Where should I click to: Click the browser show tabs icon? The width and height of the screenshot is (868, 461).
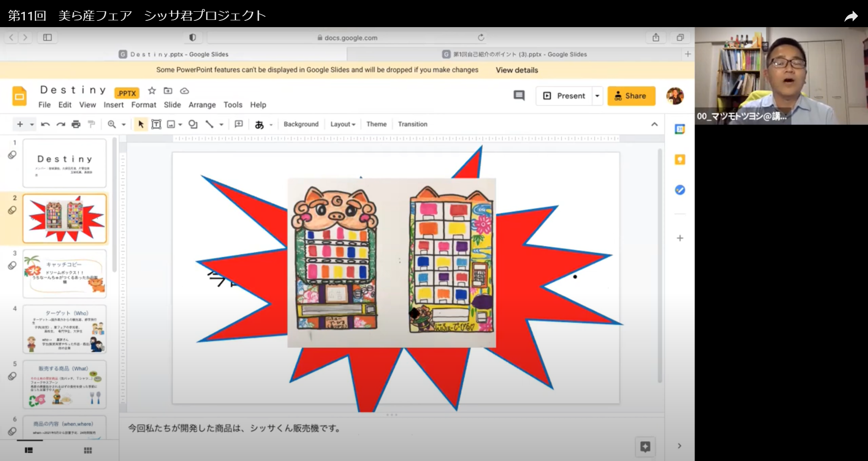(680, 38)
